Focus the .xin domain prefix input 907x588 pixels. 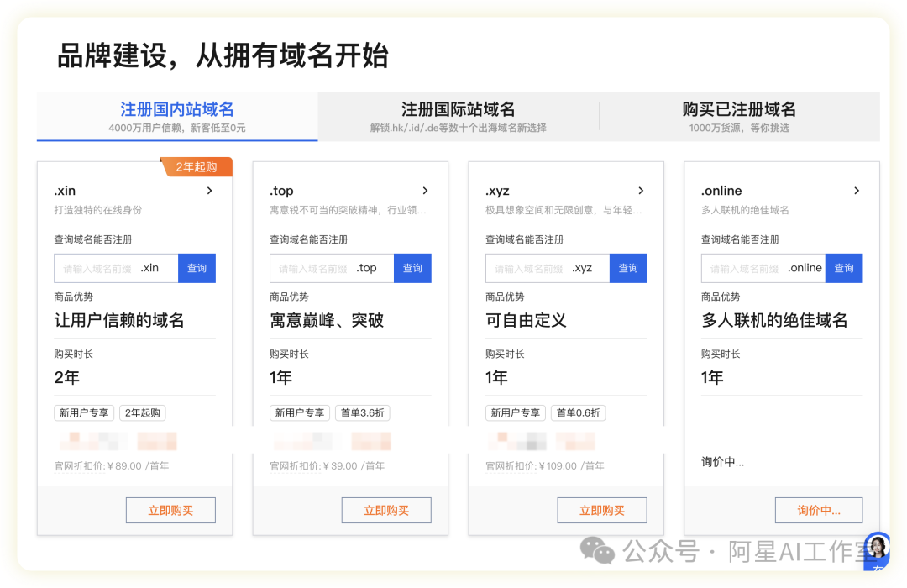[116, 268]
